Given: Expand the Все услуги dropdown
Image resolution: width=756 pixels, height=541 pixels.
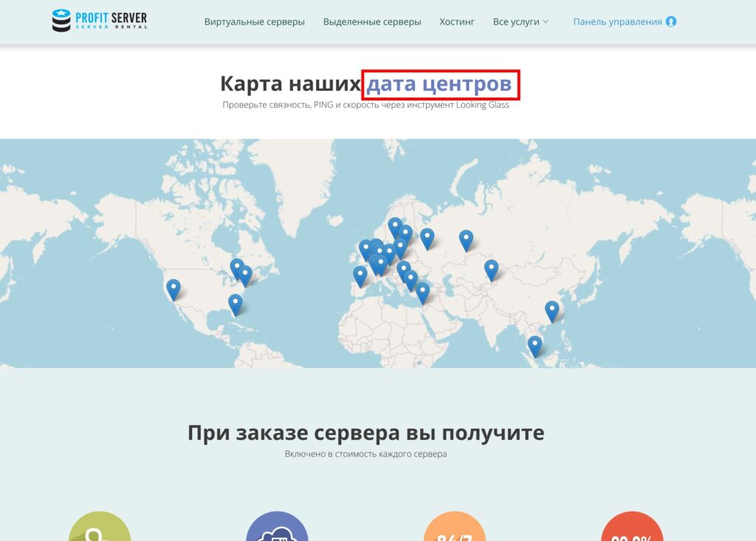Looking at the screenshot, I should pyautogui.click(x=520, y=21).
